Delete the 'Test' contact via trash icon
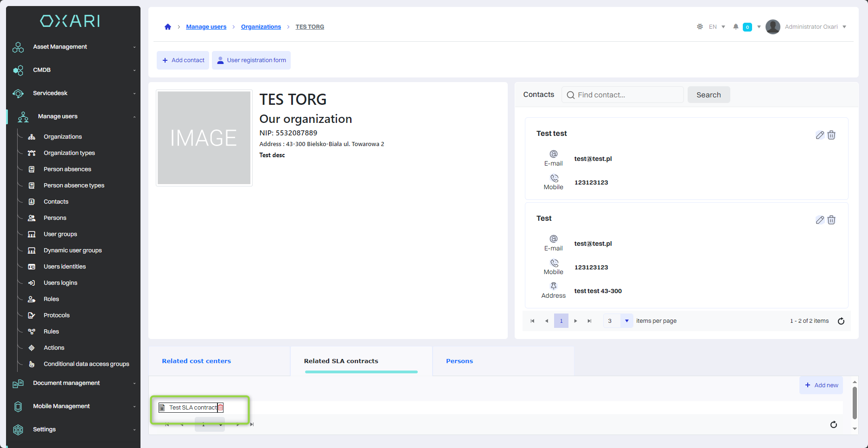This screenshot has height=448, width=868. click(831, 220)
